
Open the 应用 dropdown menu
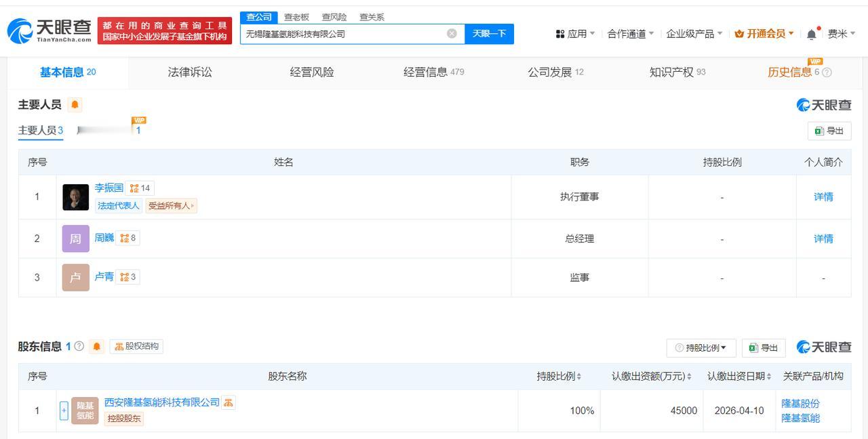click(575, 34)
